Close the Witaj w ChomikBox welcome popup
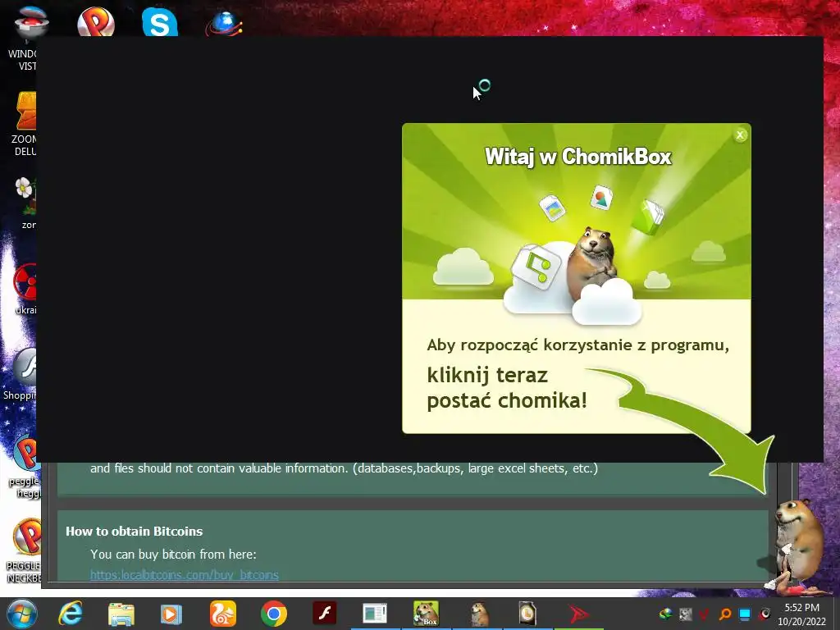 740,135
